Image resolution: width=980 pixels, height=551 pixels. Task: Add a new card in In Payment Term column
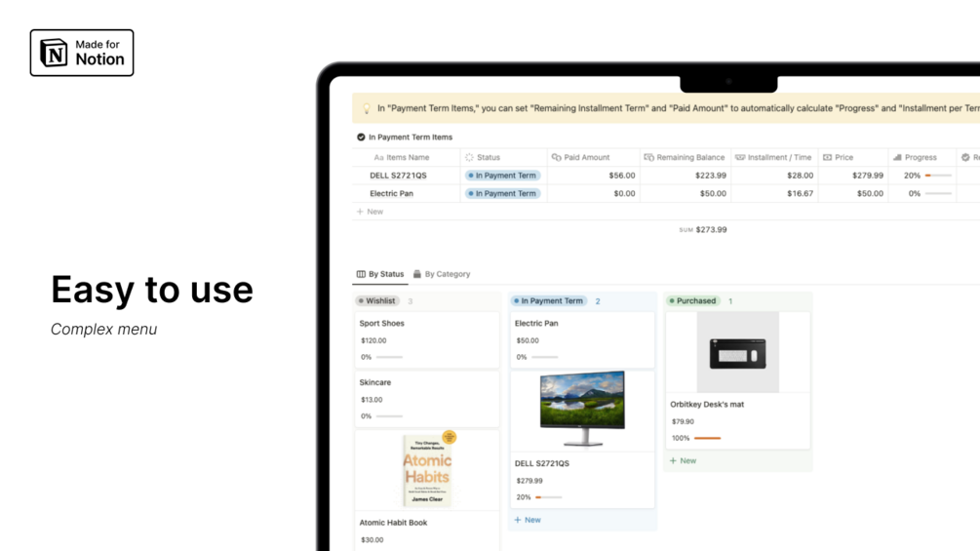[x=528, y=520]
